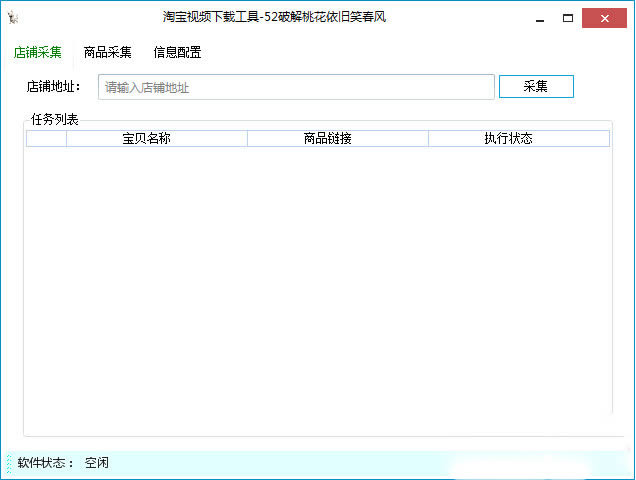Click the window title text
This screenshot has width=636, height=480.
pos(274,18)
